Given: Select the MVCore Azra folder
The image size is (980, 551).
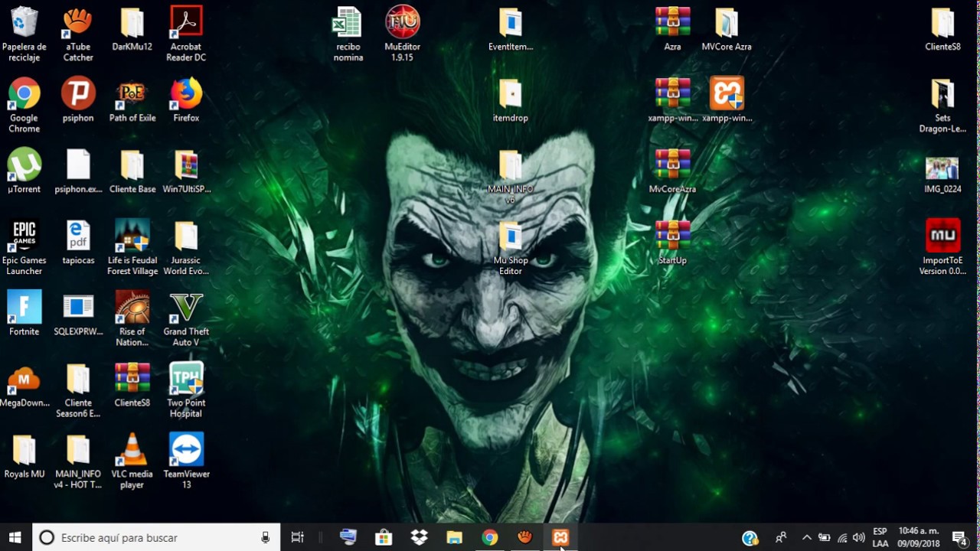Looking at the screenshot, I should (727, 29).
